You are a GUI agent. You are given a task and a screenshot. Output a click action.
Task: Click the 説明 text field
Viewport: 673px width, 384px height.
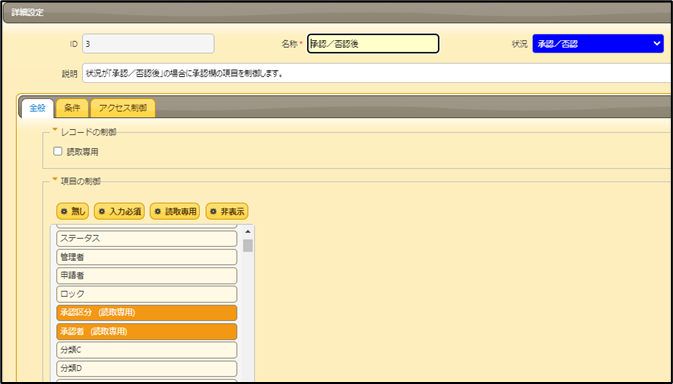click(377, 73)
